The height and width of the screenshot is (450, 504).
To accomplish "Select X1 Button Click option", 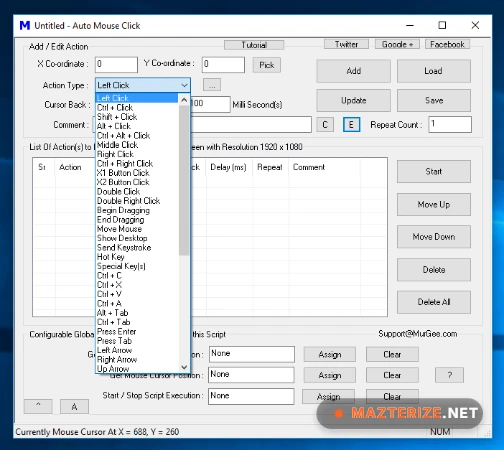I will pyautogui.click(x=137, y=173).
